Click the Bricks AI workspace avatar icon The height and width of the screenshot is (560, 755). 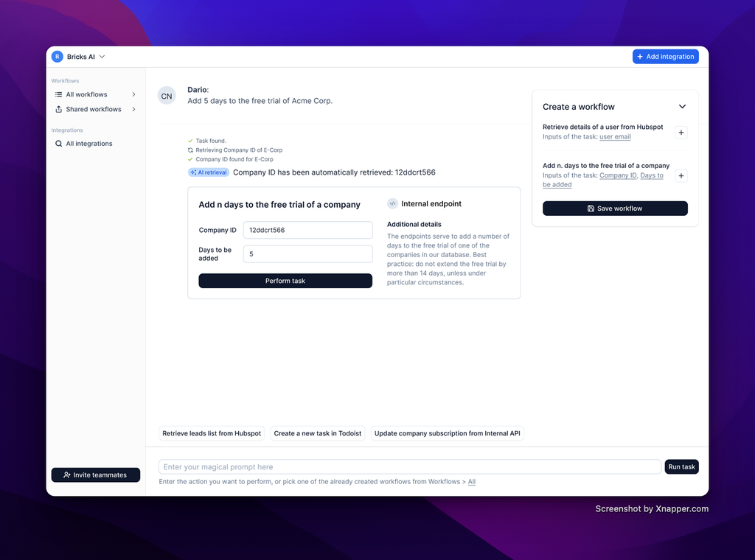pos(58,56)
